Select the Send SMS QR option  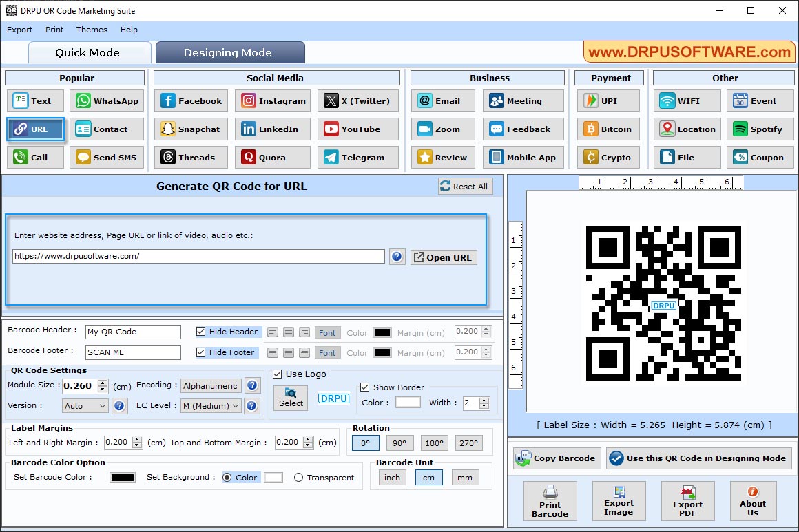coord(106,157)
